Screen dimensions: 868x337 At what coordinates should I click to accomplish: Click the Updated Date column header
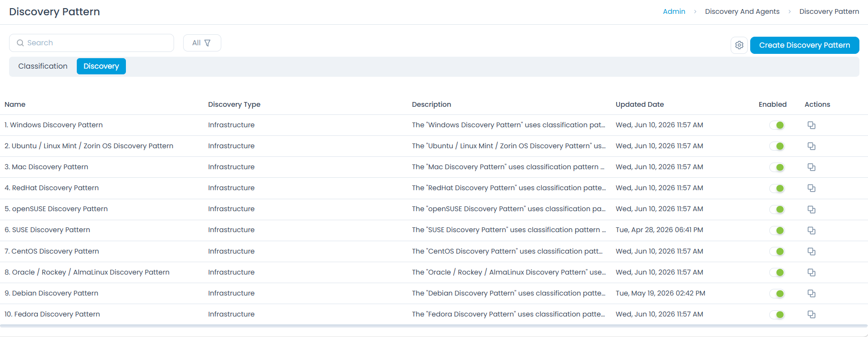pyautogui.click(x=640, y=104)
